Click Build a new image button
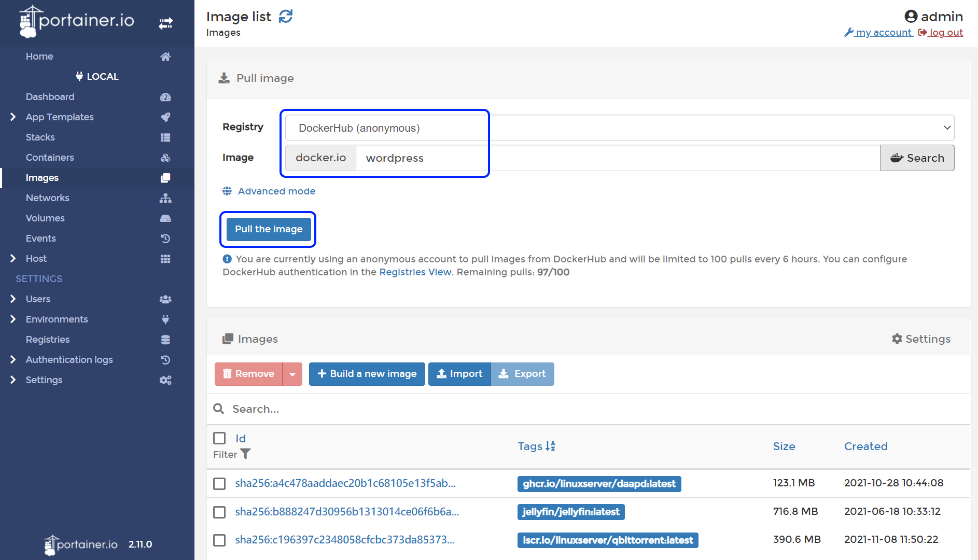The height and width of the screenshot is (560, 978). [367, 374]
